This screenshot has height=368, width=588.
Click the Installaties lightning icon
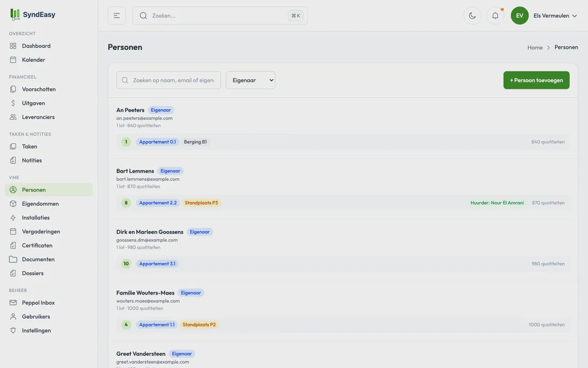click(x=13, y=218)
